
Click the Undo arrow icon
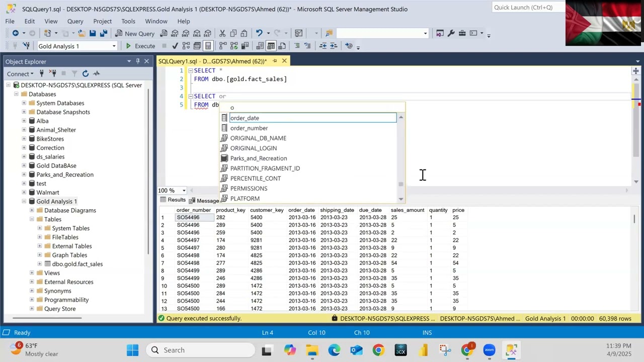(x=259, y=33)
